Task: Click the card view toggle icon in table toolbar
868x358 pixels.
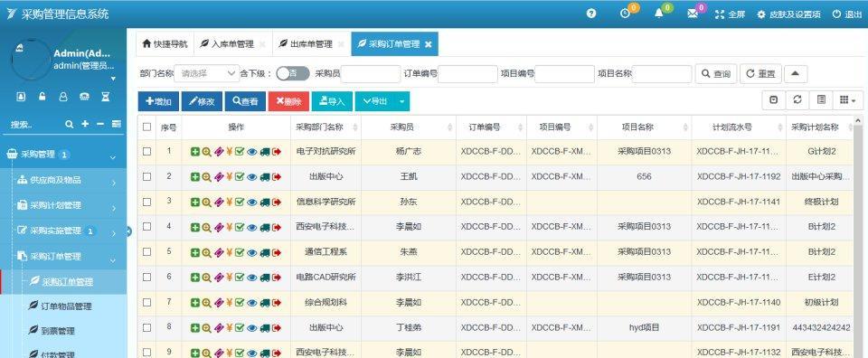Action: coord(821,99)
